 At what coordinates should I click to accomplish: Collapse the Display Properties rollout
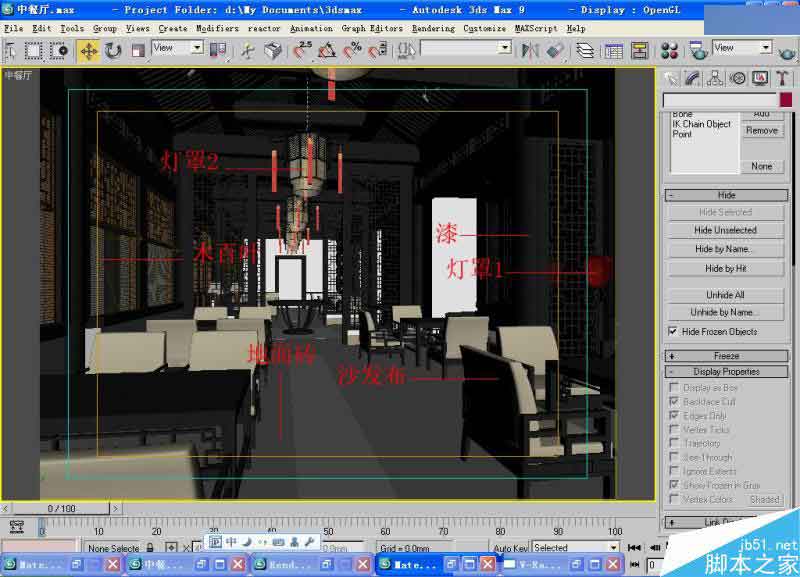pyautogui.click(x=725, y=371)
